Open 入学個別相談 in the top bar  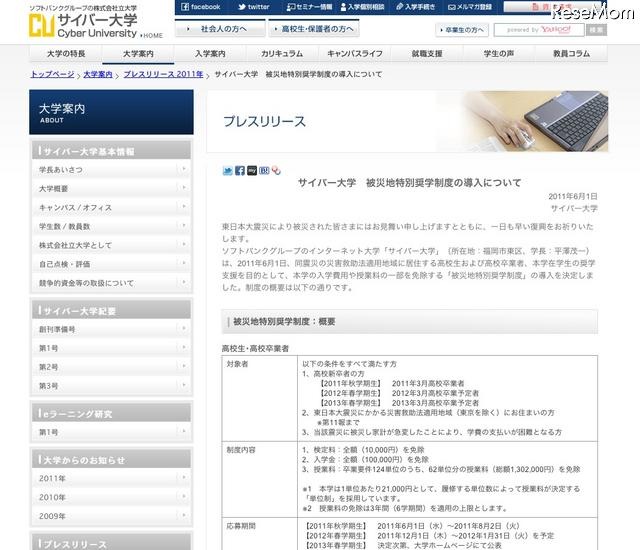point(362,7)
